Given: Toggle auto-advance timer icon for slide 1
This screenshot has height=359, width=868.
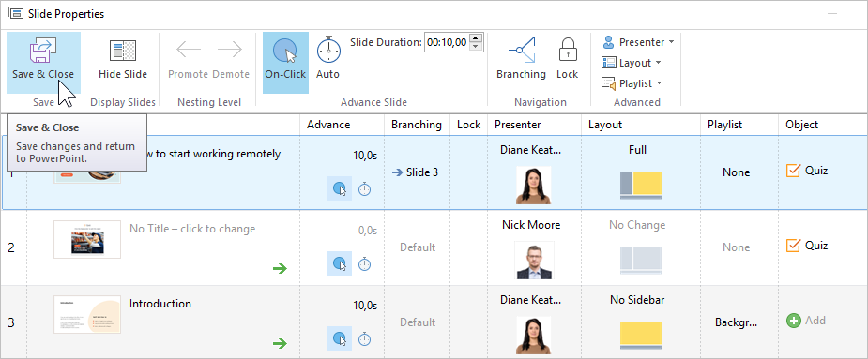Looking at the screenshot, I should [364, 188].
